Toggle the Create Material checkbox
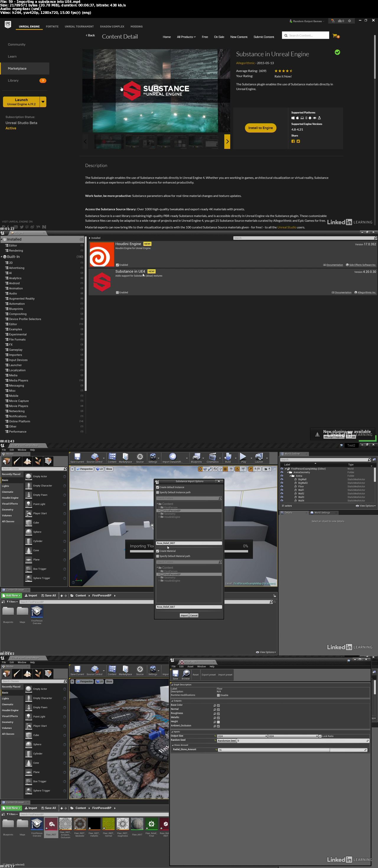The height and width of the screenshot is (868, 378). click(x=157, y=551)
